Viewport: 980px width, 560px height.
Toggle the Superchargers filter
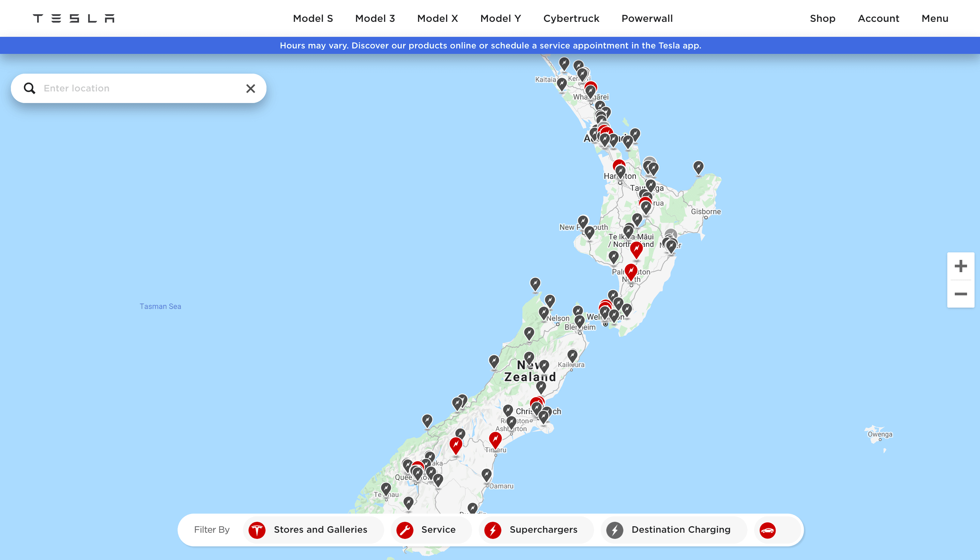tap(536, 530)
